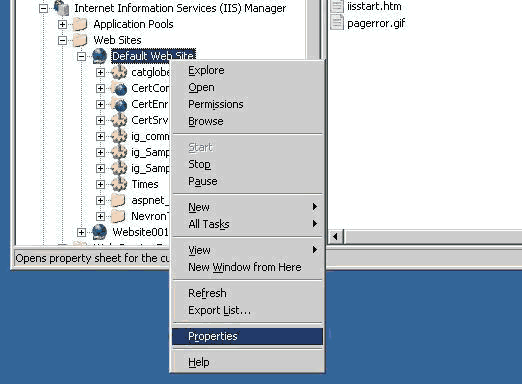Click the Times application gear icon
522x384 pixels.
point(119,184)
